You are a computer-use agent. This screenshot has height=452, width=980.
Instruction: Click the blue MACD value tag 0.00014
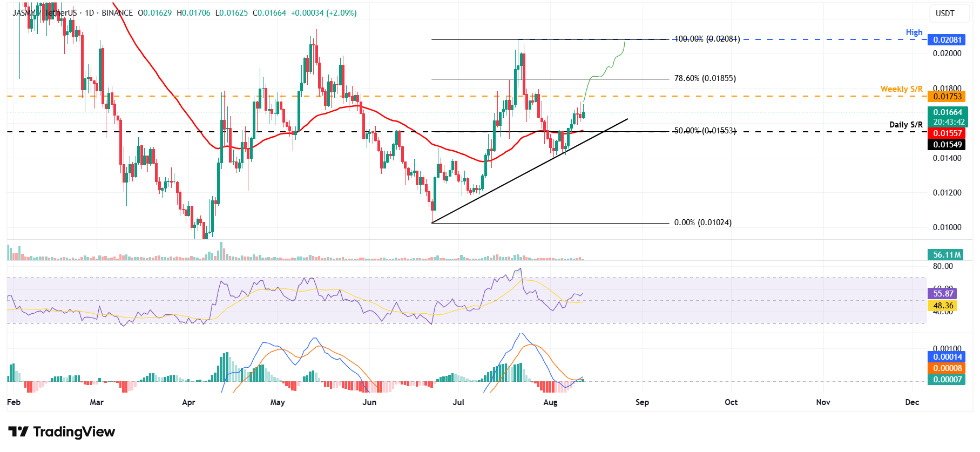(x=948, y=357)
